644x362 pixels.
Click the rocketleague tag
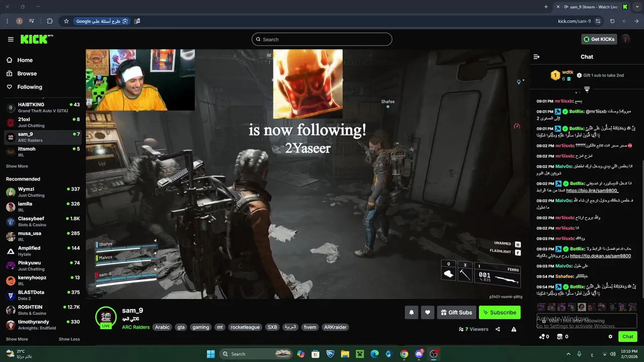(x=245, y=327)
